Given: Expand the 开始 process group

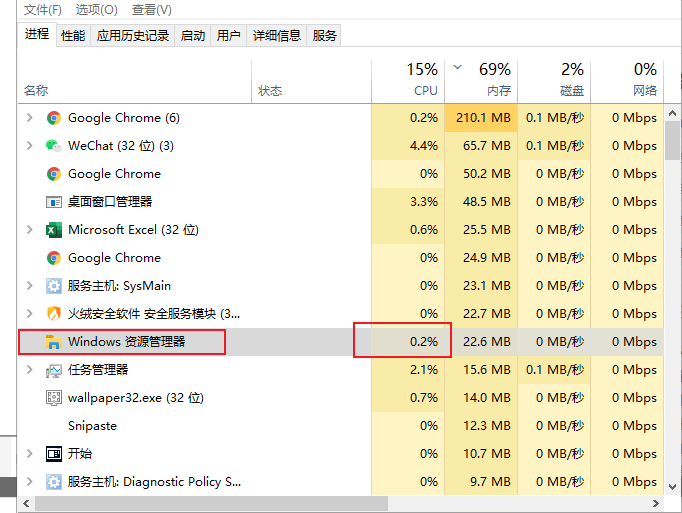Looking at the screenshot, I should pos(30,453).
